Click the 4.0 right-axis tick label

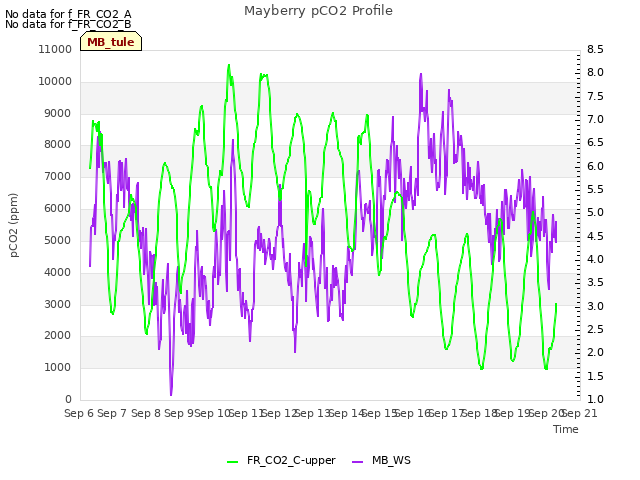tap(595, 259)
